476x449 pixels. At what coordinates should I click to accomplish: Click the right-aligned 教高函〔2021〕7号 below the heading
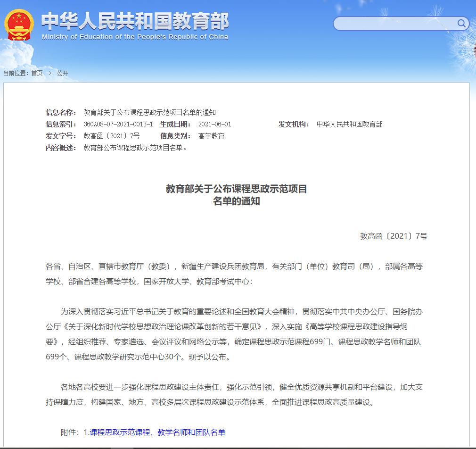tap(394, 236)
